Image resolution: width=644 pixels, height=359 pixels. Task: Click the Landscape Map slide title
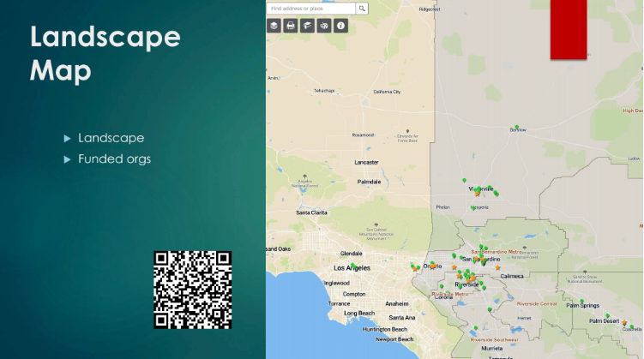coord(105,53)
